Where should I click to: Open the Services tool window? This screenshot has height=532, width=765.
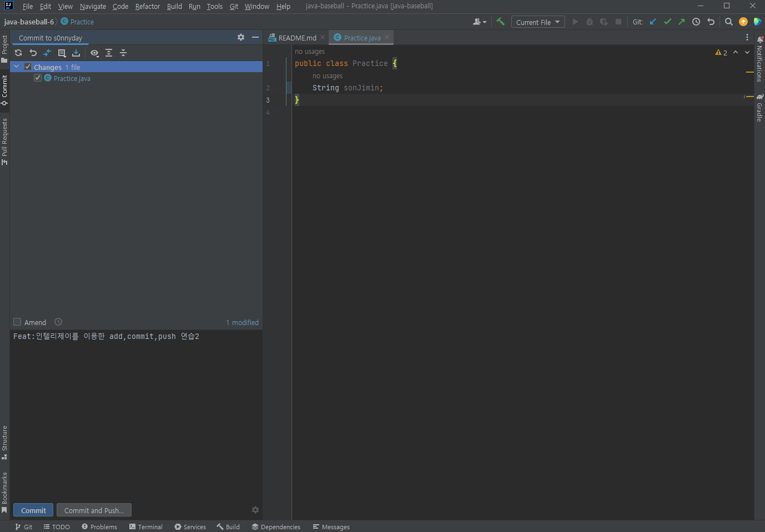pos(190,526)
